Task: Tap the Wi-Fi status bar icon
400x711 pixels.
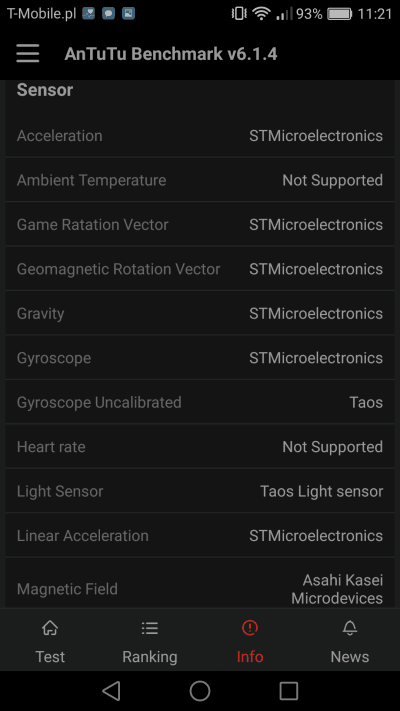Action: point(261,14)
